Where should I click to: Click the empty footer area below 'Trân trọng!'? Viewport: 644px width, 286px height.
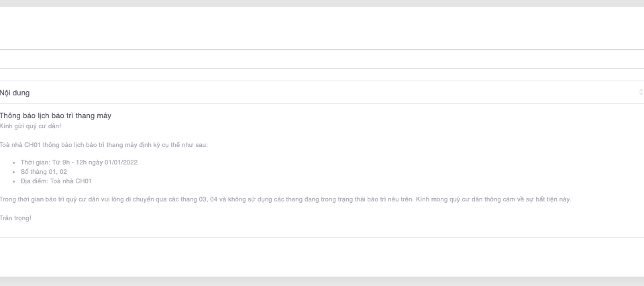pos(322,256)
